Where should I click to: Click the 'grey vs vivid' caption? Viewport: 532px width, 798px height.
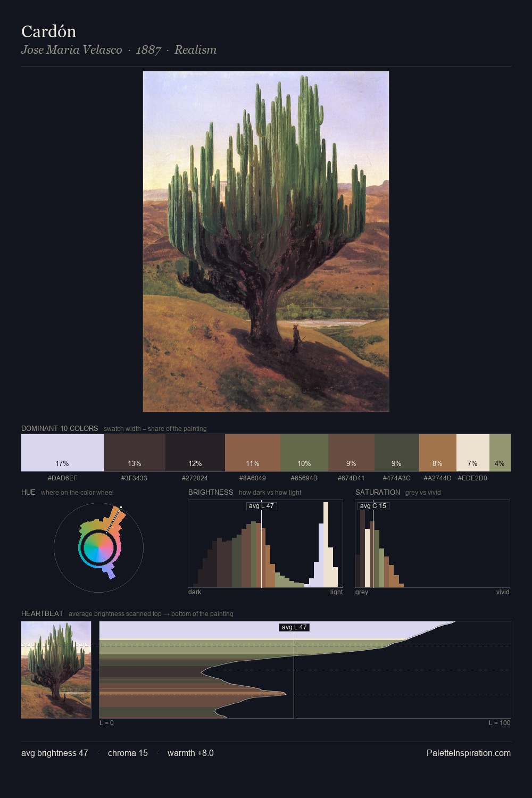point(423,493)
